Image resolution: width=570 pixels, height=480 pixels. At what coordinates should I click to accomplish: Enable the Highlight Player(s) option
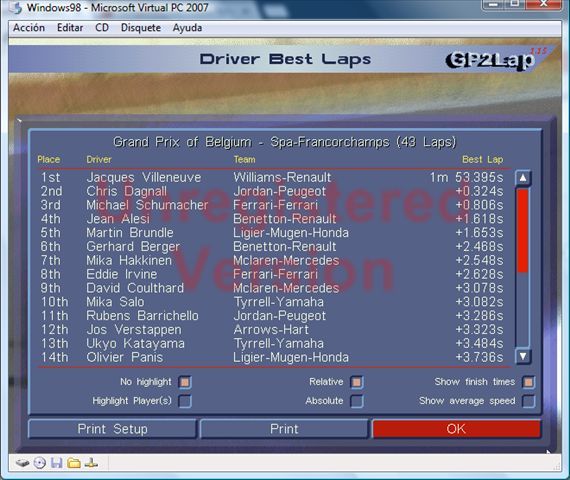coord(185,401)
